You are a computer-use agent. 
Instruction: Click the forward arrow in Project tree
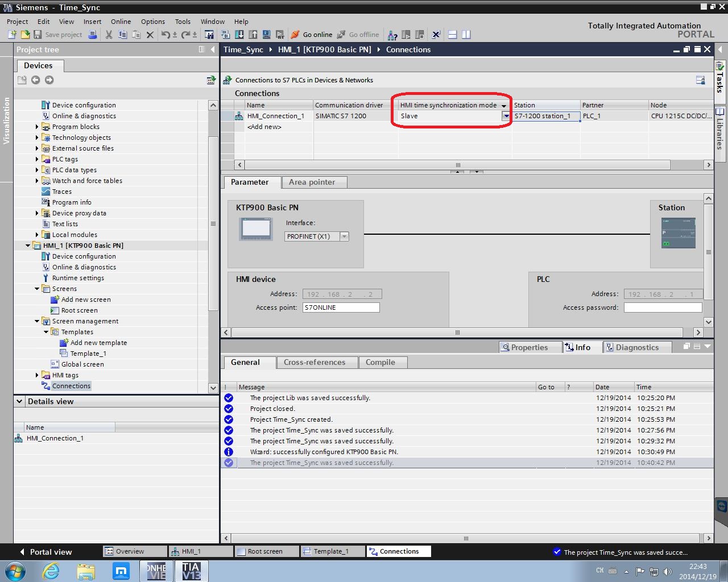[x=49, y=80]
